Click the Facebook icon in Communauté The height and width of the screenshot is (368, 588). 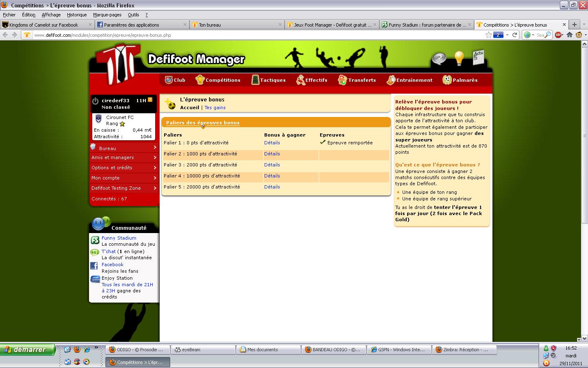click(94, 266)
